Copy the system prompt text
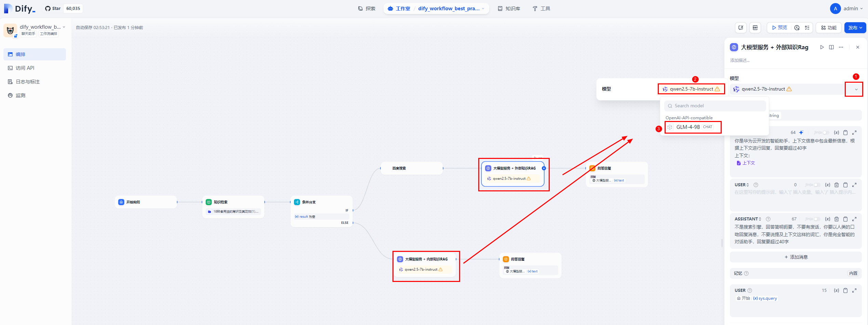The height and width of the screenshot is (325, 868). [845, 133]
